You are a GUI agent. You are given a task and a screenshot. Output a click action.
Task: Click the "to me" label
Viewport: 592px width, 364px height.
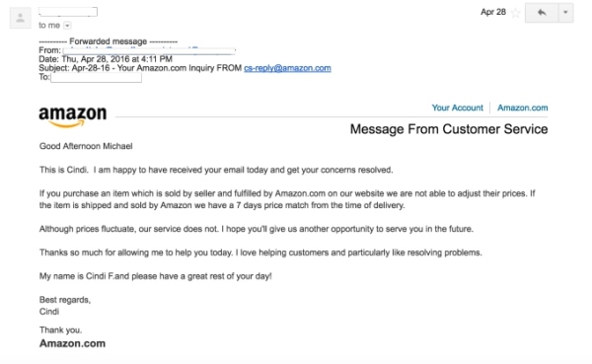point(49,26)
